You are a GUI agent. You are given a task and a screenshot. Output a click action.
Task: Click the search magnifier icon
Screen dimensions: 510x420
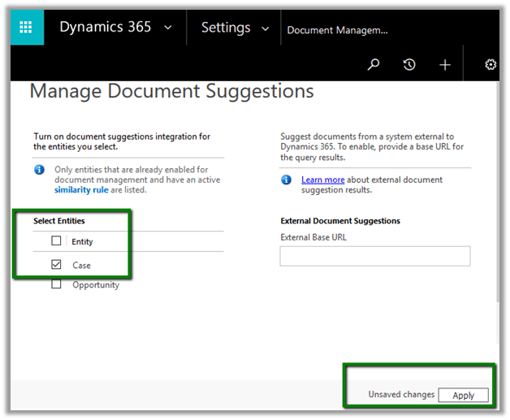(374, 65)
